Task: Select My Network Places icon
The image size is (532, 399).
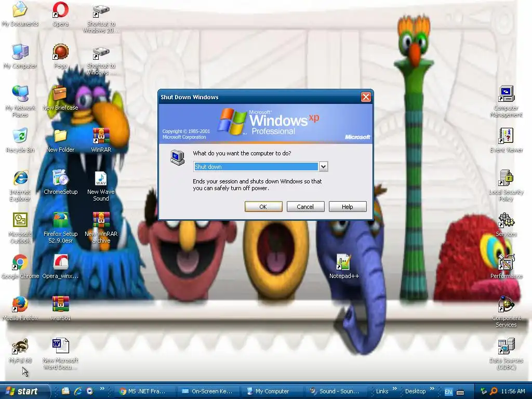Action: click(20, 101)
